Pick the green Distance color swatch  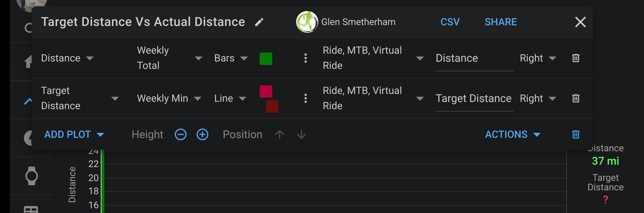(x=266, y=58)
